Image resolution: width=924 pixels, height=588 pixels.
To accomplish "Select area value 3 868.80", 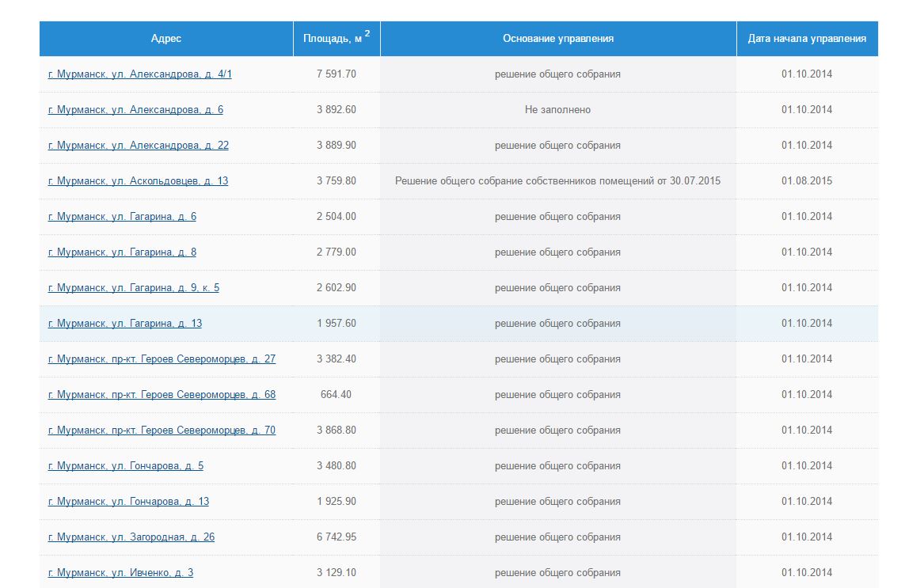I will click(337, 430).
